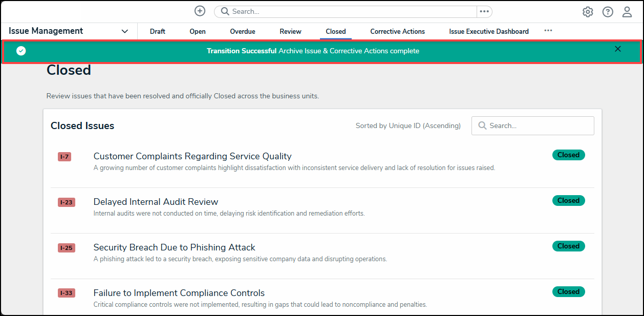Open the Issue Executive Dashboard tab
Viewport: 644px width, 316px height.
[489, 32]
